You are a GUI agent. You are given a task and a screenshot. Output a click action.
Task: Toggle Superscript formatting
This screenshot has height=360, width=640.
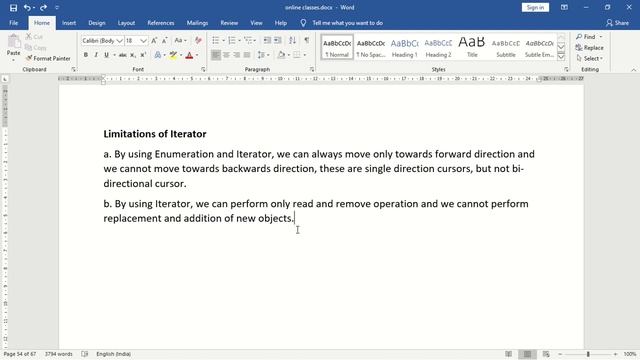(x=143, y=55)
